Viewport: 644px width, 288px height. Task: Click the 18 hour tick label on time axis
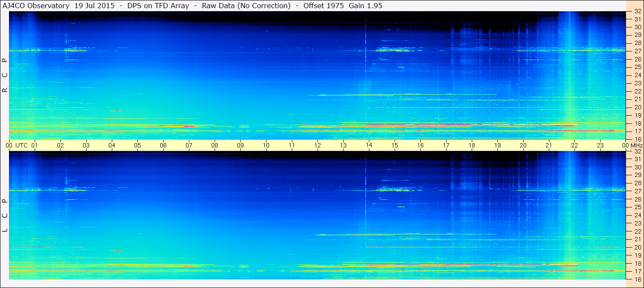(x=472, y=145)
